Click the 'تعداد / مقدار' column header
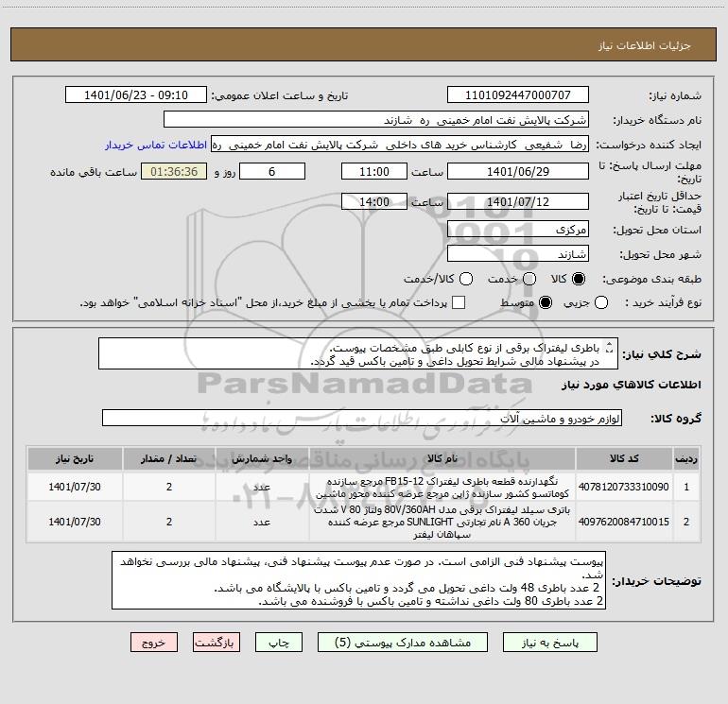Screen dimensions: 728x704 169,458
